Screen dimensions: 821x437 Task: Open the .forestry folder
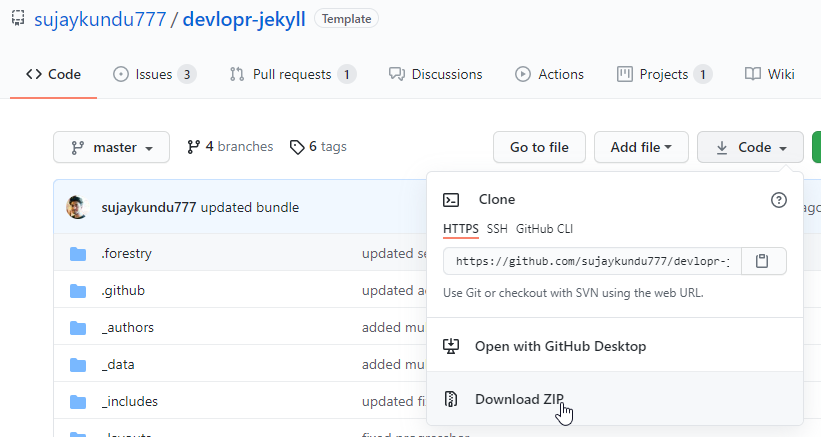click(x=126, y=253)
